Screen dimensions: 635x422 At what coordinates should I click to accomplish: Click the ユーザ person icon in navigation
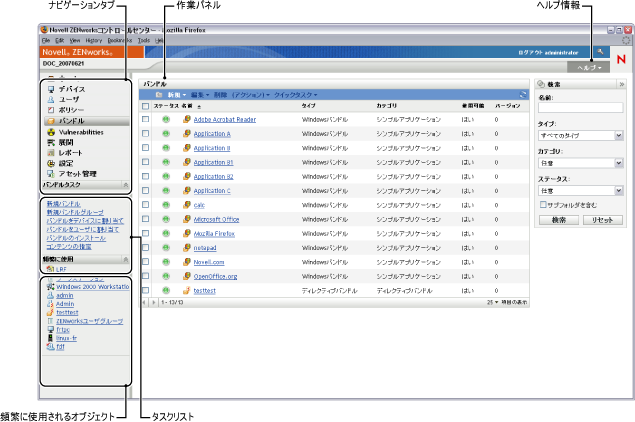click(51, 100)
